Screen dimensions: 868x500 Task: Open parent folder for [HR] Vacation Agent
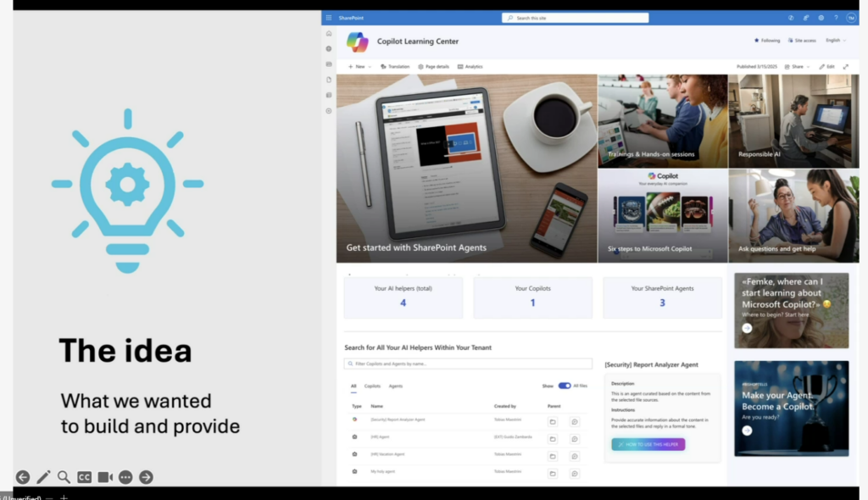(x=553, y=456)
